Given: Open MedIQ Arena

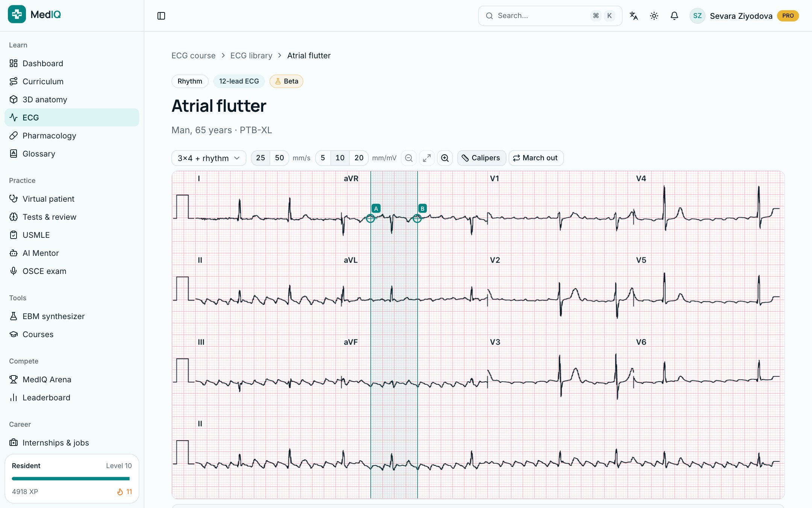Looking at the screenshot, I should point(72,379).
